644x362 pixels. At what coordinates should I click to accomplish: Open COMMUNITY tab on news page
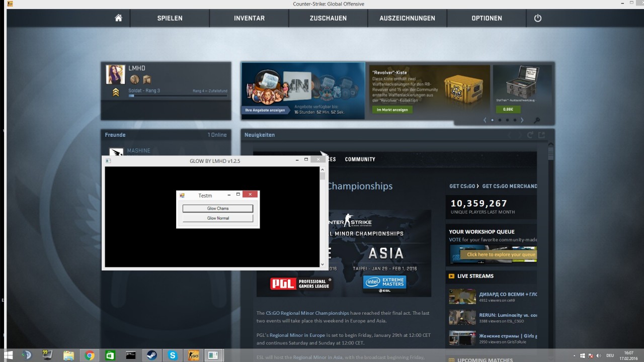[x=360, y=159]
